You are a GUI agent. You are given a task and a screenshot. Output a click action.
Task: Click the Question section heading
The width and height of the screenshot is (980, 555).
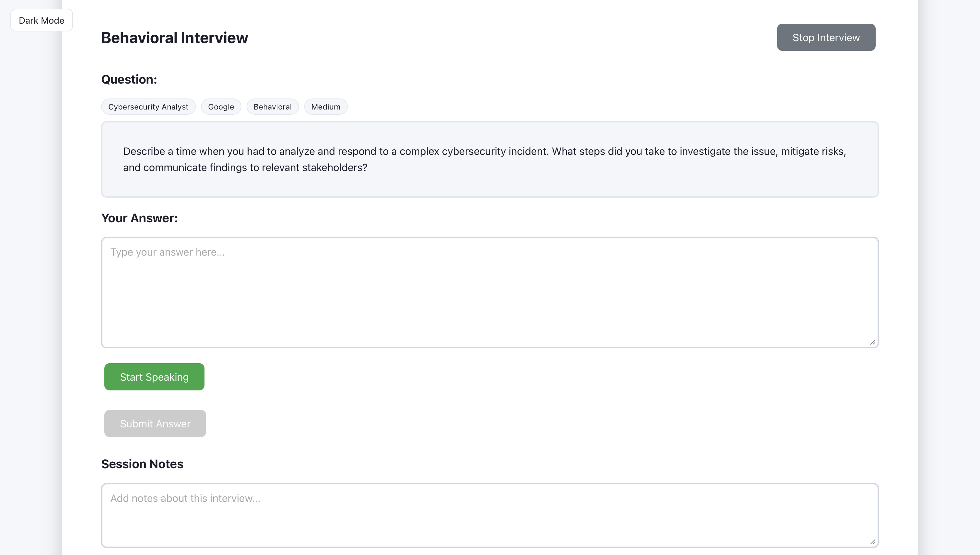pos(129,79)
